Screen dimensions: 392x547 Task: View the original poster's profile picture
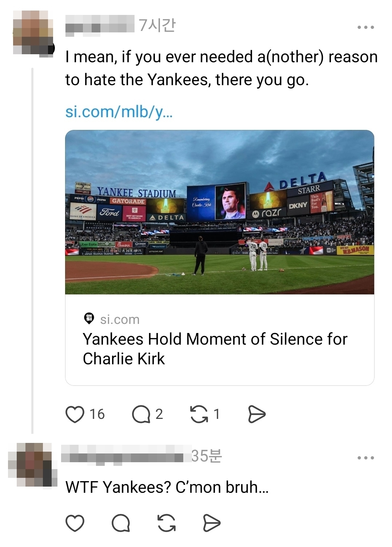coord(32,33)
